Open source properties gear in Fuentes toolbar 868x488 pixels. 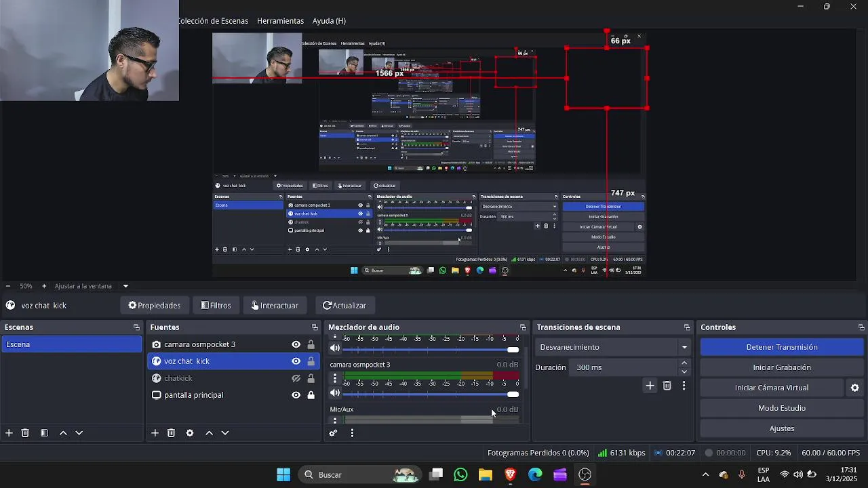pos(190,432)
